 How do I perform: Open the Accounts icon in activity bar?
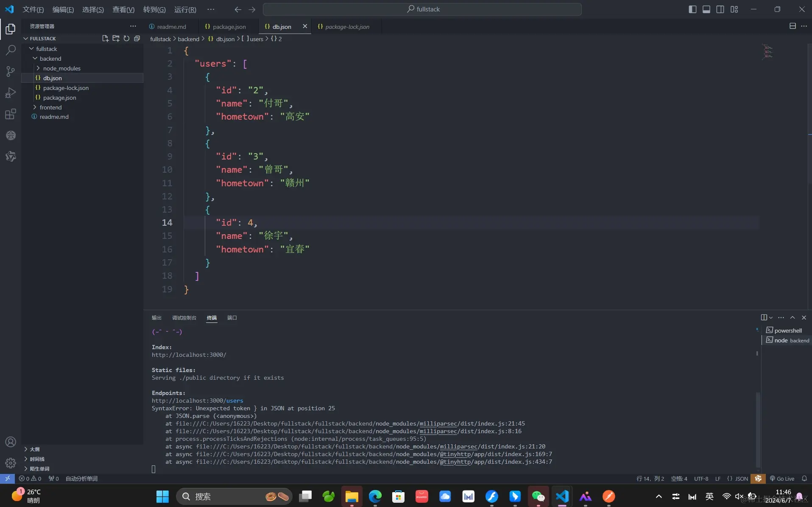[x=11, y=442]
